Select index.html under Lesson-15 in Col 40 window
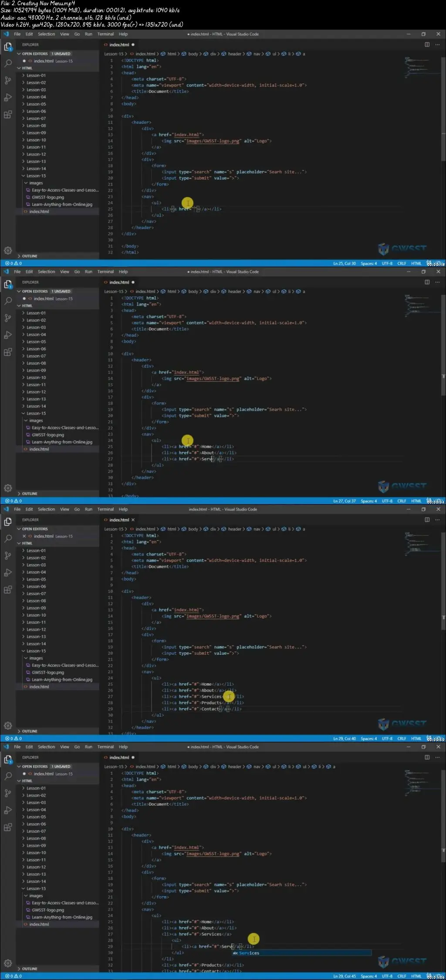Image resolution: width=446 pixels, height=980 pixels. pos(39,687)
